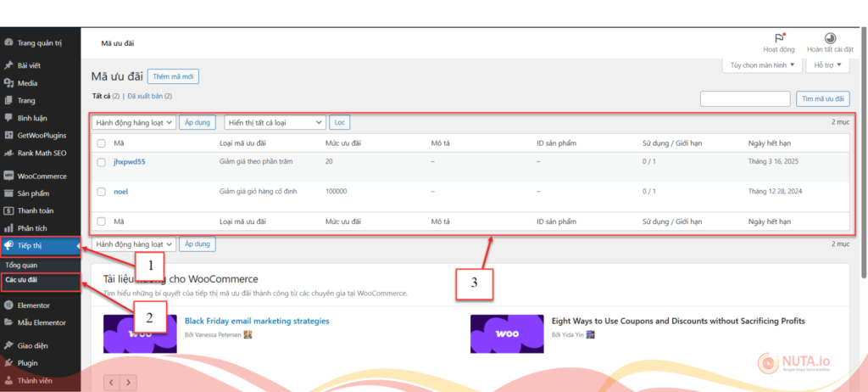Open the Hoàn tất cài đặt progress icon

coord(830,38)
